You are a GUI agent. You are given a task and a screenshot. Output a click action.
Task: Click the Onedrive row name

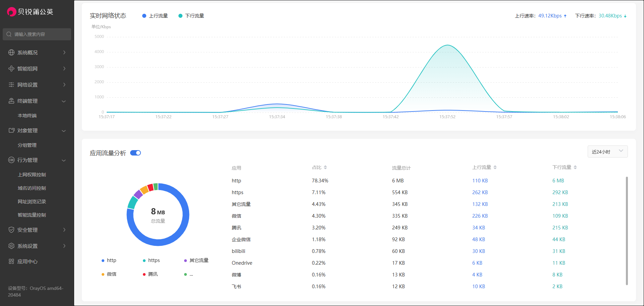(x=242, y=263)
